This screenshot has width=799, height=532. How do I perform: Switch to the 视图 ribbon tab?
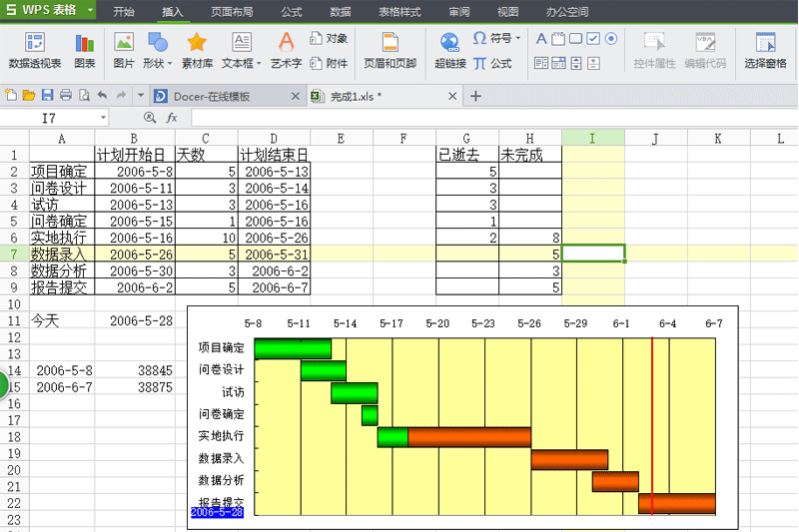[507, 12]
